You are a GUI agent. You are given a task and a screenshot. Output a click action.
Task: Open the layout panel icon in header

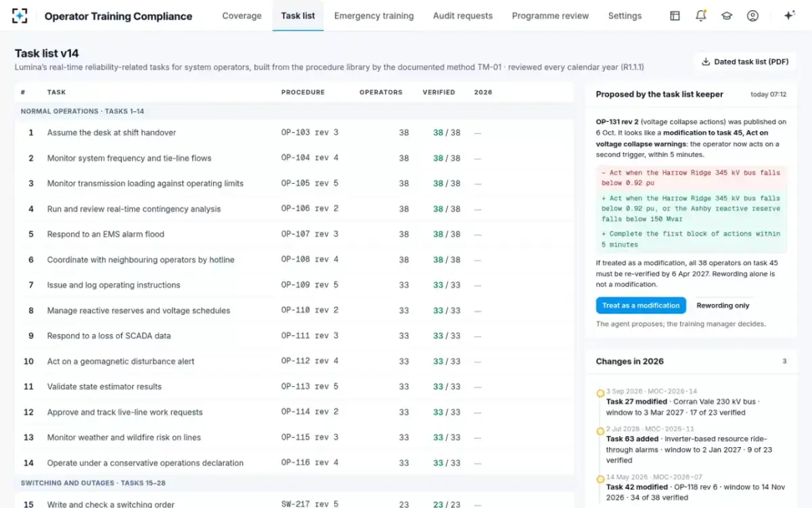tap(675, 16)
